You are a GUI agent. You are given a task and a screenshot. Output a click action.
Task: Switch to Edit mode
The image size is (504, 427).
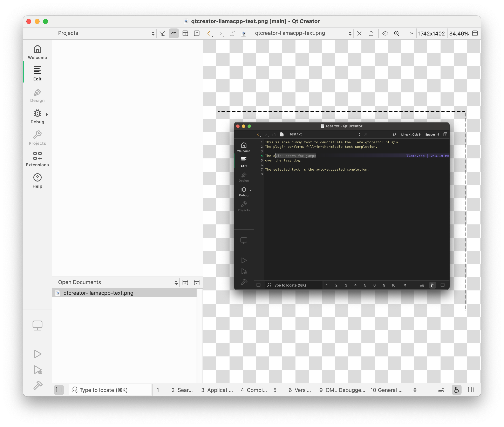point(37,74)
